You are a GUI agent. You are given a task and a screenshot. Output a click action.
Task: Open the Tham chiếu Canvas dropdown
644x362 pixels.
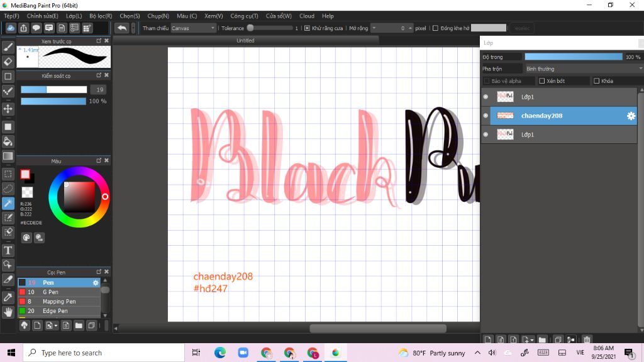point(193,28)
